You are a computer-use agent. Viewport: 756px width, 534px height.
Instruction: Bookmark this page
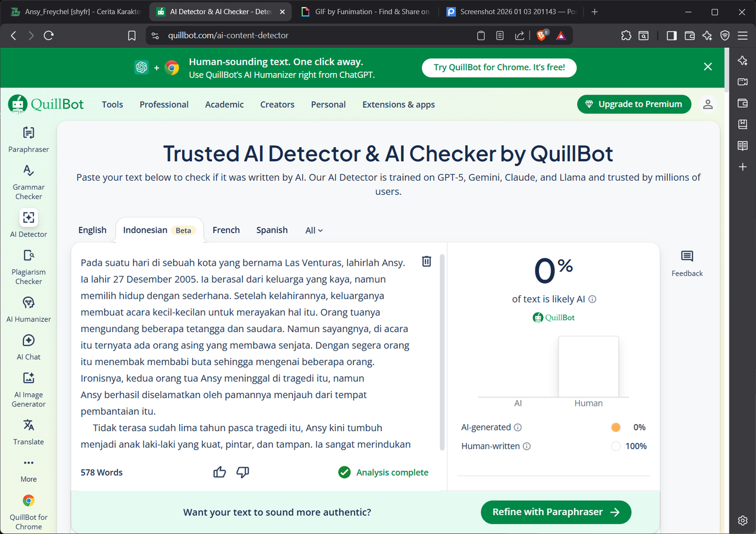132,35
